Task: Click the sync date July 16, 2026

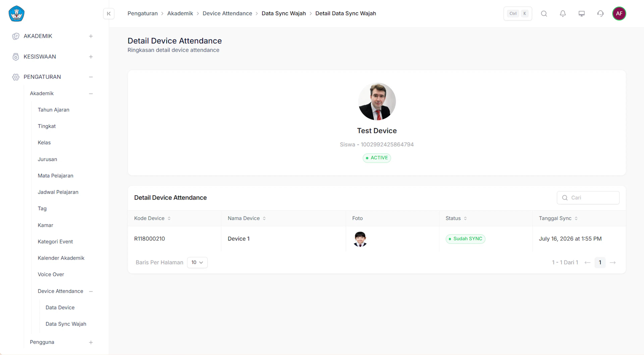Action: 570,239
